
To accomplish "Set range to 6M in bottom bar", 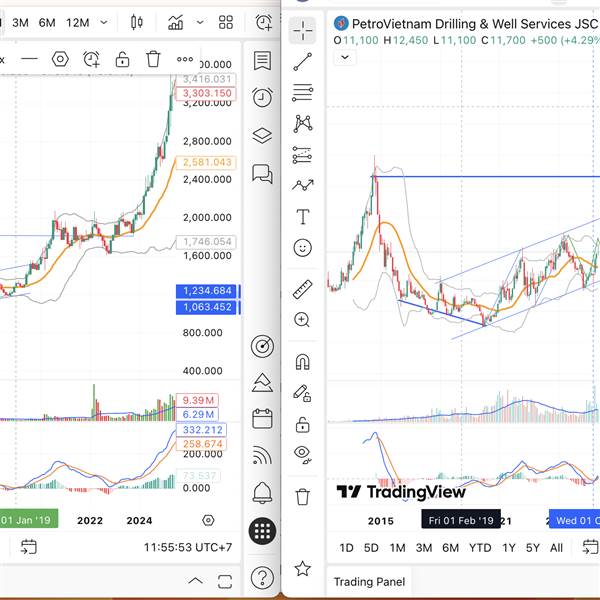I will 450,548.
